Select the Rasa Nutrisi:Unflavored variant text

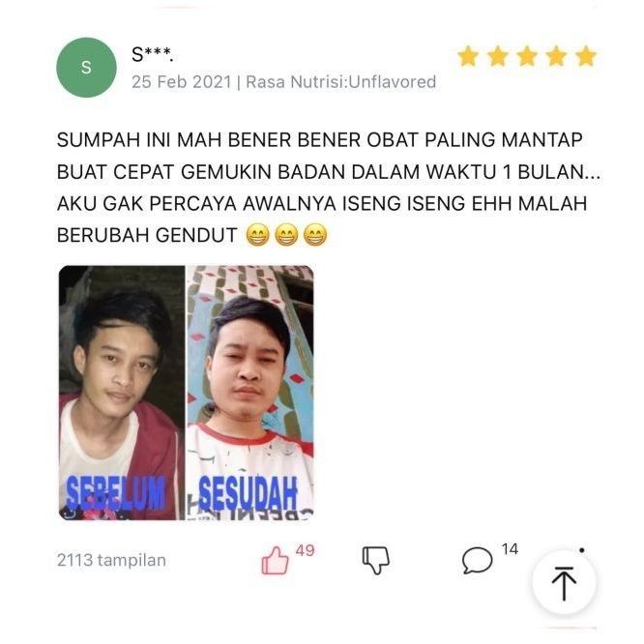(341, 82)
